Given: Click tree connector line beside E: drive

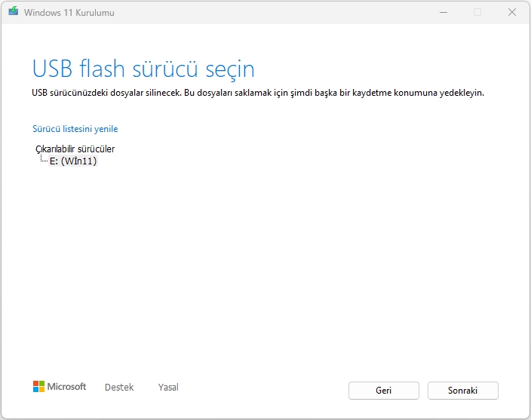Looking at the screenshot, I should coord(43,160).
